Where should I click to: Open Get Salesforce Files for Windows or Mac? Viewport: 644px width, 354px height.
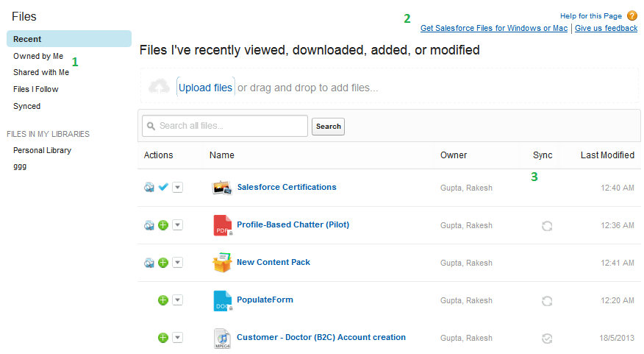point(494,28)
